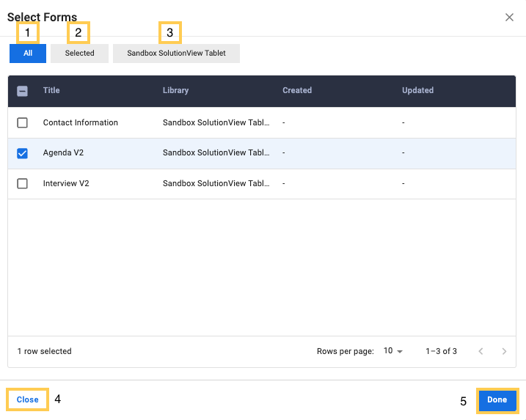Sort by the Library column header

pos(176,90)
